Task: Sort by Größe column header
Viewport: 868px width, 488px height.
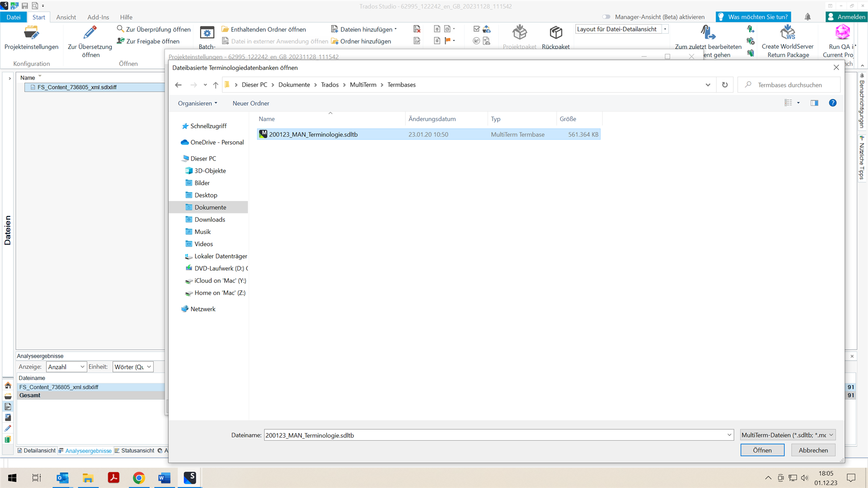Action: (579, 119)
